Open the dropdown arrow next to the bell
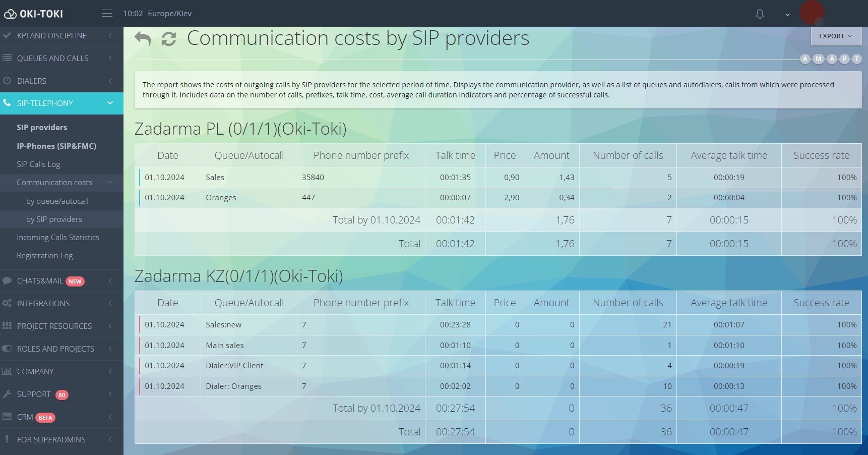 click(787, 15)
